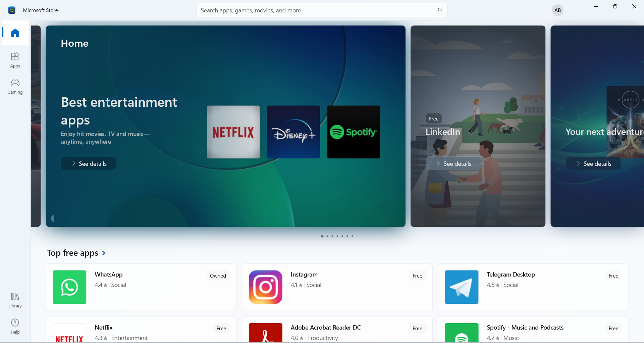The width and height of the screenshot is (644, 343).
Task: Open the AB account profile menu
Action: coord(557,10)
